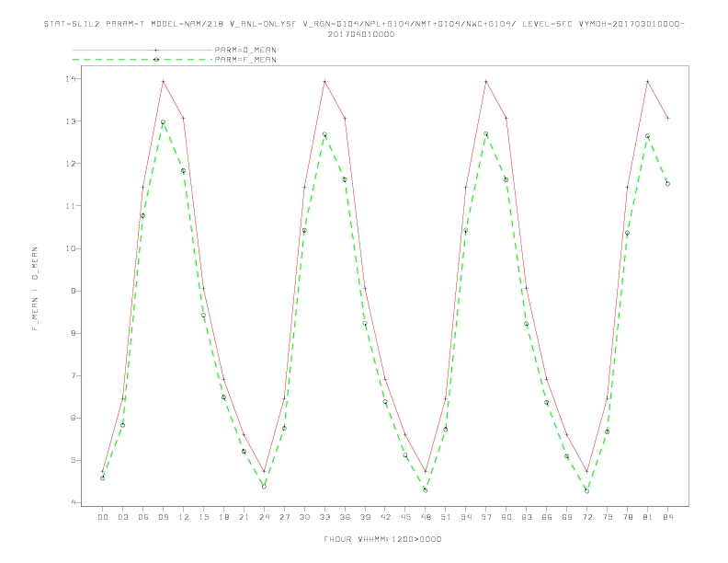Click x-axis forecast hour label 27
The height and width of the screenshot is (563, 728).
pos(284,517)
